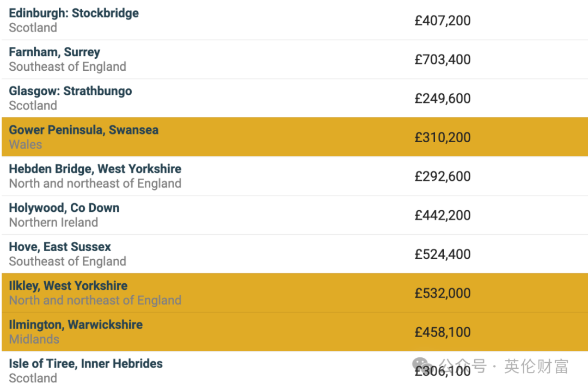Click the Midlands region label

click(34, 339)
